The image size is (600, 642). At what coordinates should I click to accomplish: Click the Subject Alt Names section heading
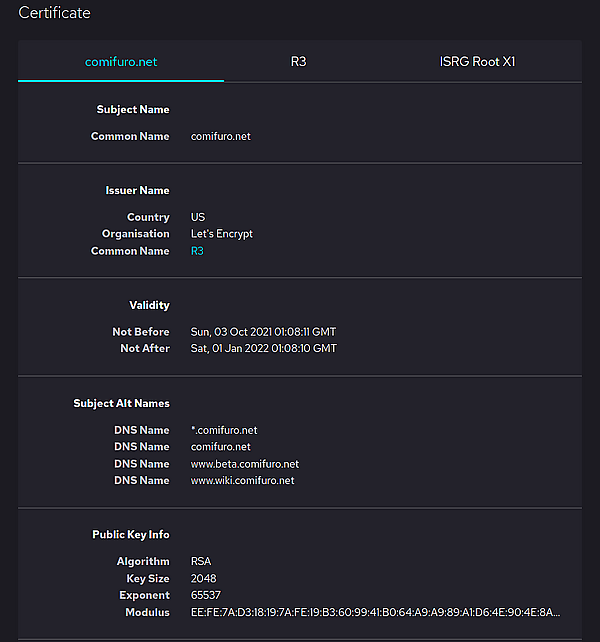[x=121, y=403]
